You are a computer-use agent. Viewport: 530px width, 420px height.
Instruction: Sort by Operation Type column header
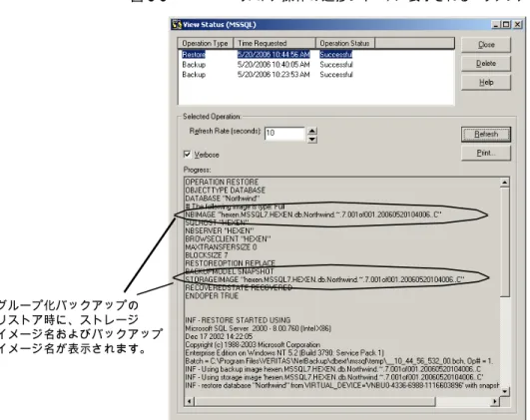click(x=206, y=43)
